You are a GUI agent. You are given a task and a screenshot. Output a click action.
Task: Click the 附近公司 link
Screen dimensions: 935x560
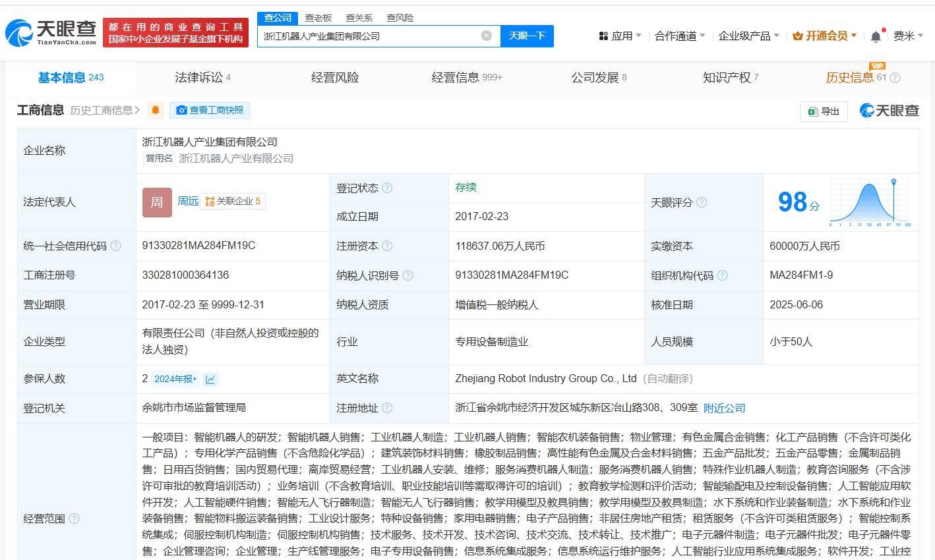pos(724,408)
